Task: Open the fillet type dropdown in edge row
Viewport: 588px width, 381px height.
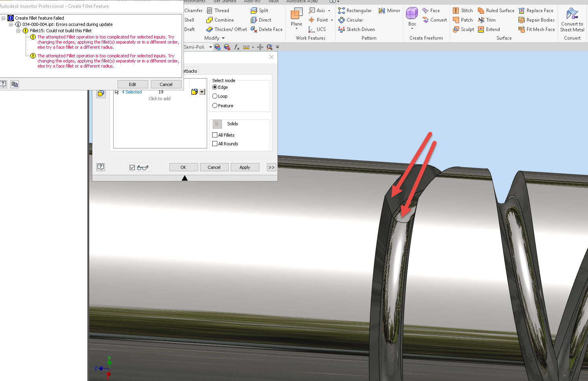Action: 202,92
